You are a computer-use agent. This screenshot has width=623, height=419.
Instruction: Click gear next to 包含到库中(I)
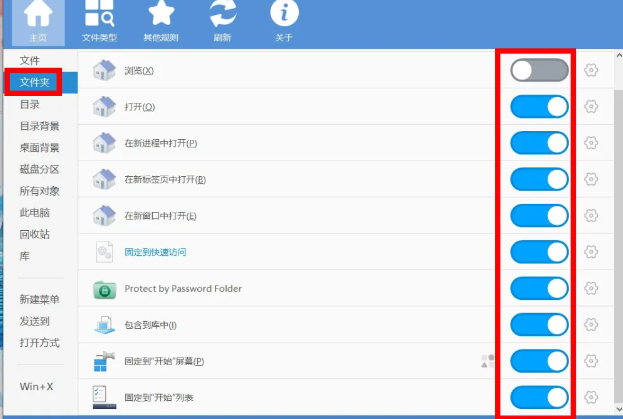591,324
